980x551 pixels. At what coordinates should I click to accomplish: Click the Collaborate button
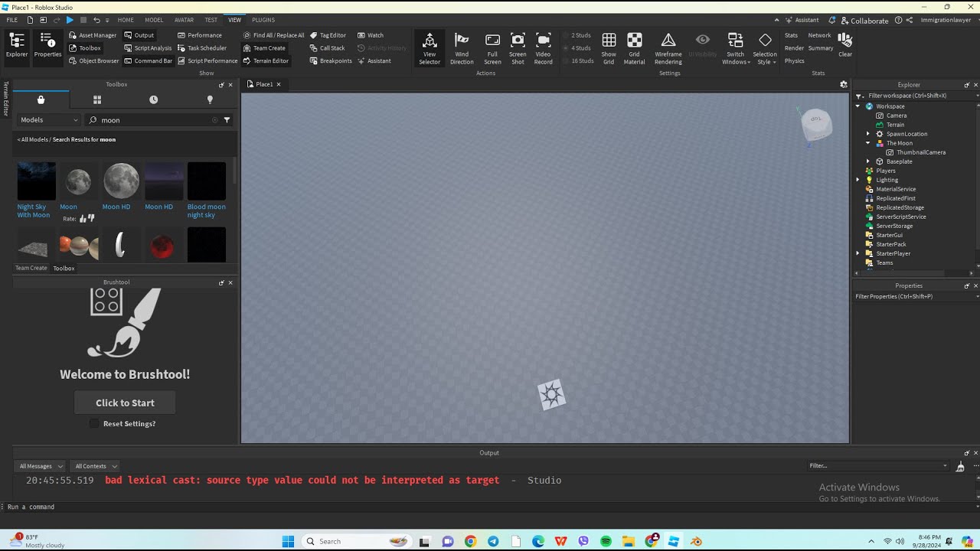[x=864, y=21]
